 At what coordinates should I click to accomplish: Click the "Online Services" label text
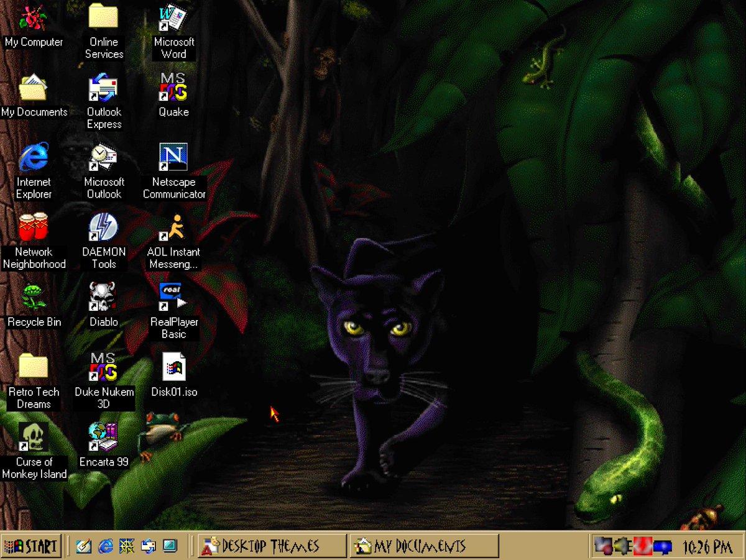click(104, 48)
